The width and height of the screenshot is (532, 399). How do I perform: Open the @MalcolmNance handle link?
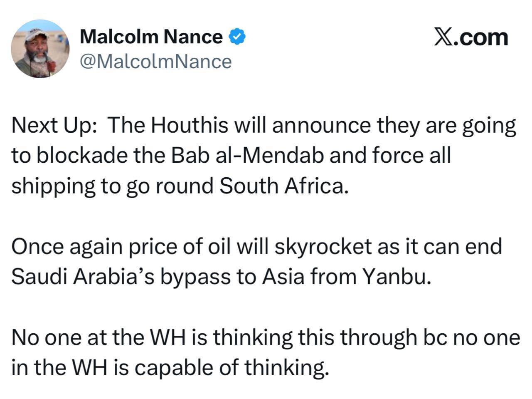(155, 62)
